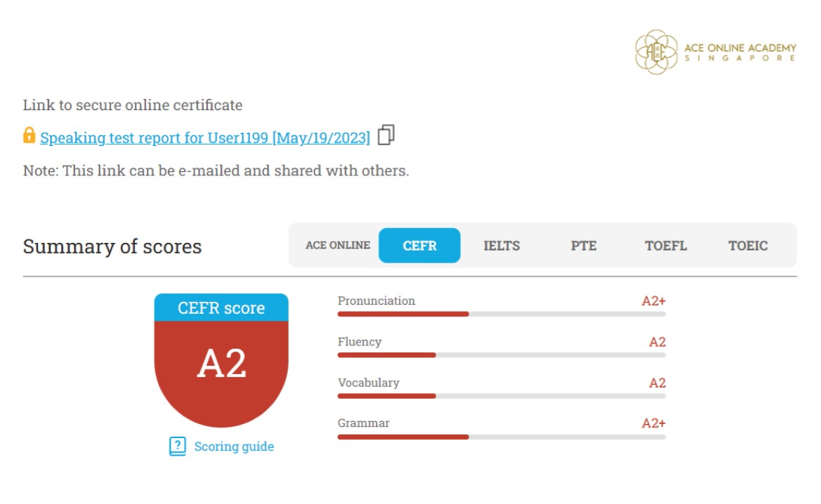Click the Pronunciation progress bar
The height and width of the screenshot is (504, 821).
(x=501, y=314)
